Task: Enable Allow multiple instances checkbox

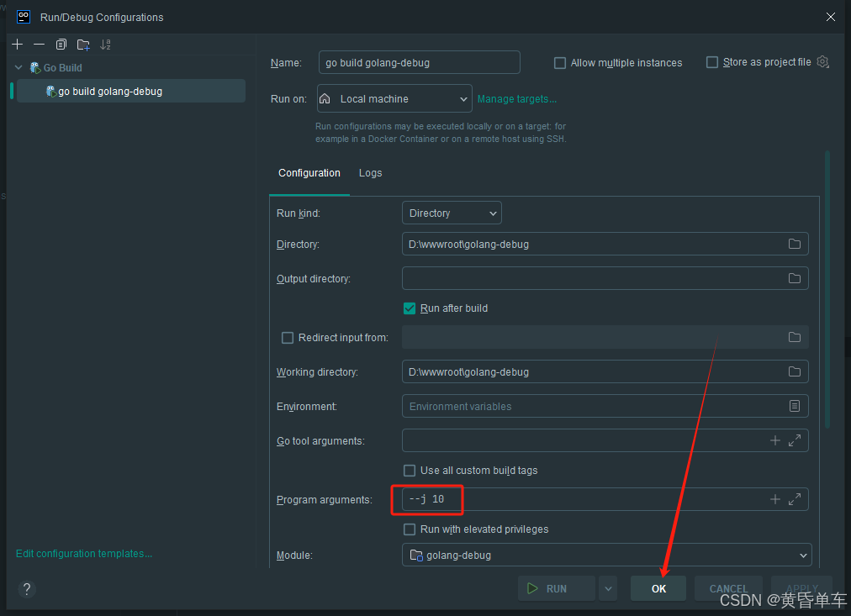Action: 560,63
